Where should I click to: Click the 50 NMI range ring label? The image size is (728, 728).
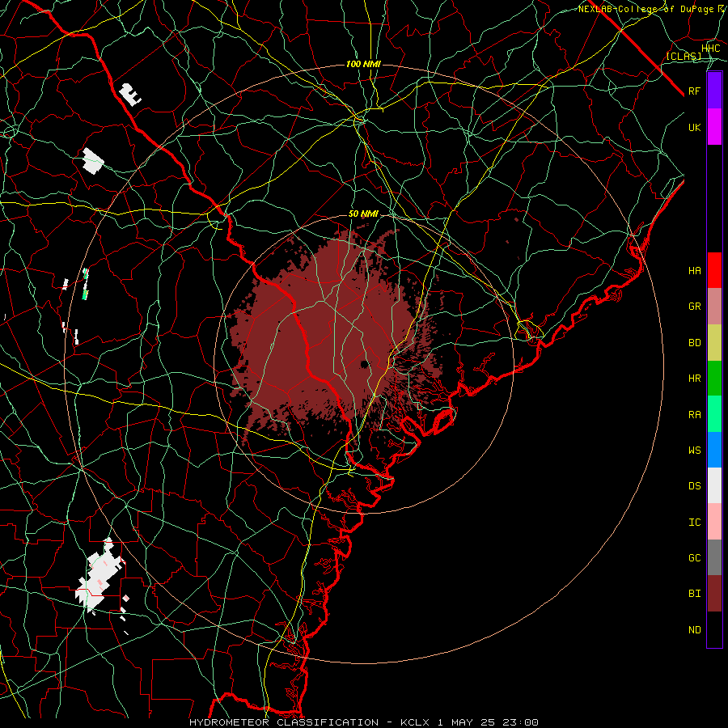coord(363,214)
